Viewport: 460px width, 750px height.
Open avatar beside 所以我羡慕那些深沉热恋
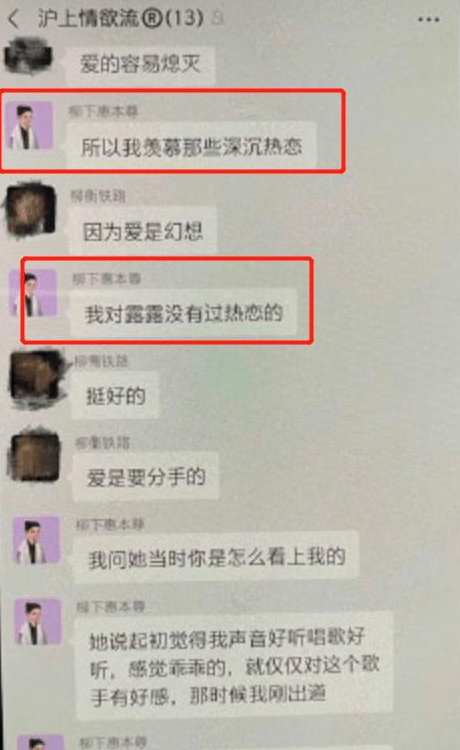click(30, 125)
